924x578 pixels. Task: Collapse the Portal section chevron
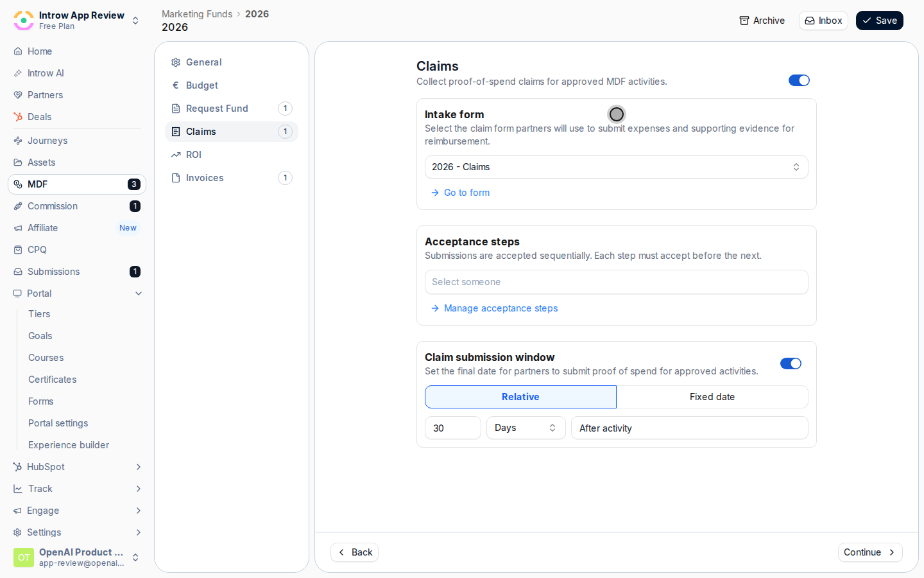click(139, 293)
